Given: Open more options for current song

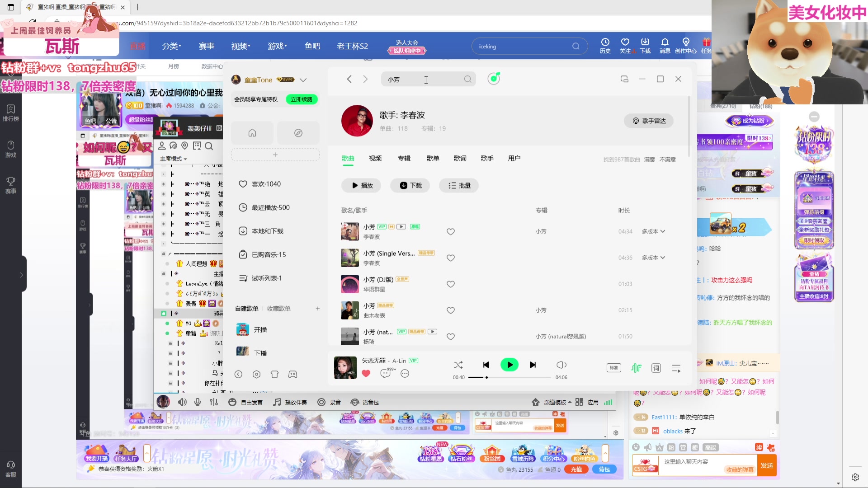Looking at the screenshot, I should click(405, 373).
